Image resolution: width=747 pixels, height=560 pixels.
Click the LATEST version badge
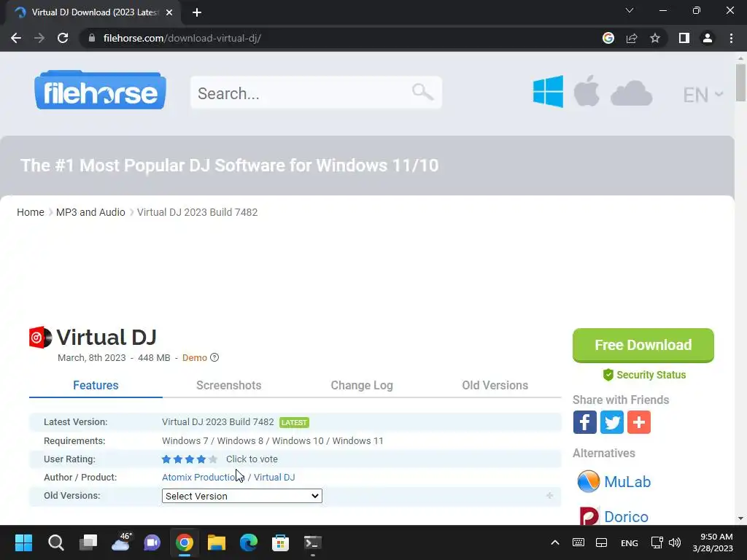point(294,422)
